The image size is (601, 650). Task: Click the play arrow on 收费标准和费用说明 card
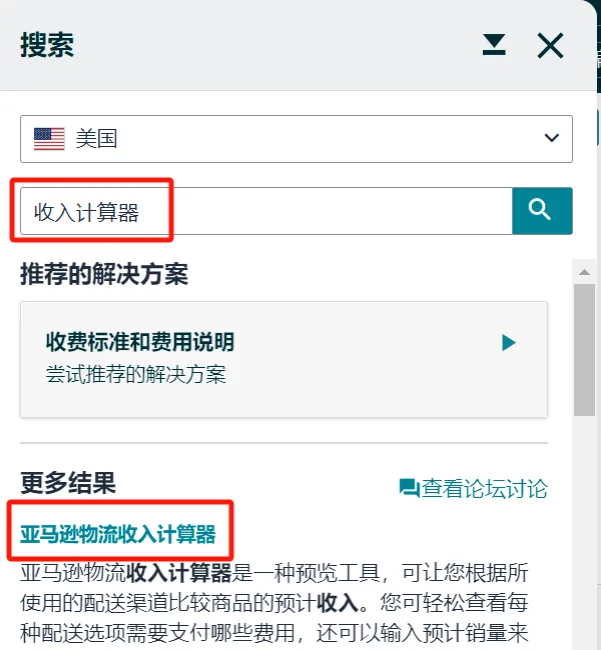point(509,343)
